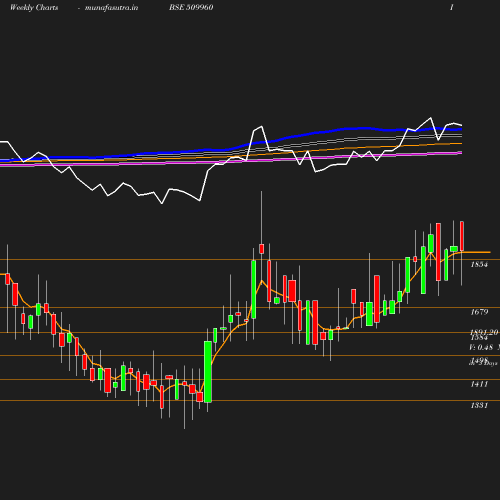Image resolution: width=500 pixels, height=500 pixels.
Task: Click the last red candlestick on the right
Action: [462, 236]
